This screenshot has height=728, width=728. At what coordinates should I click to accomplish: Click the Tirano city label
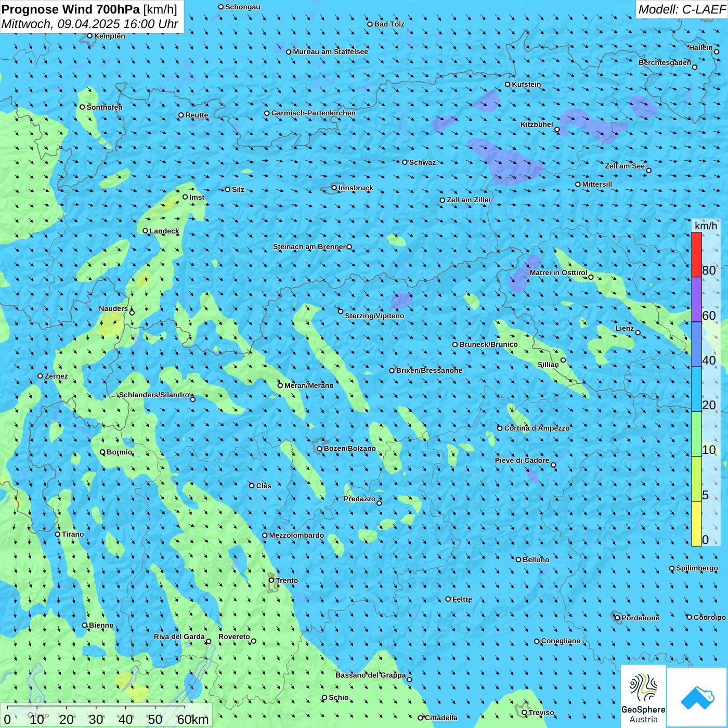(73, 535)
